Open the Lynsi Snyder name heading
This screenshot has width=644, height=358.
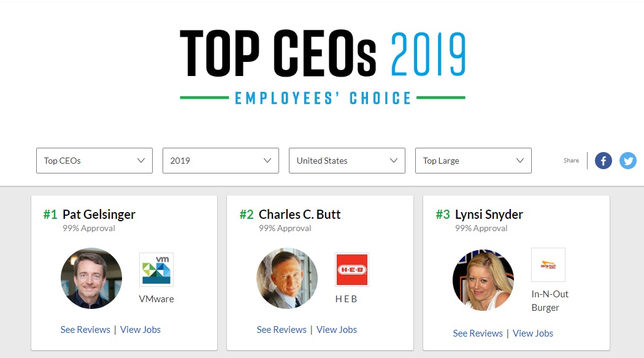point(489,215)
